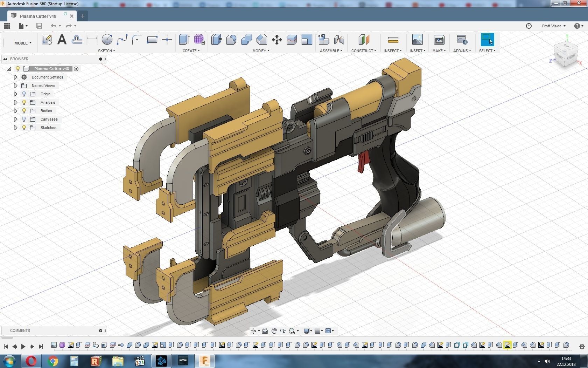Collapse the BROWSER panel arrows
Screen dimensions: 588x368
5,59
